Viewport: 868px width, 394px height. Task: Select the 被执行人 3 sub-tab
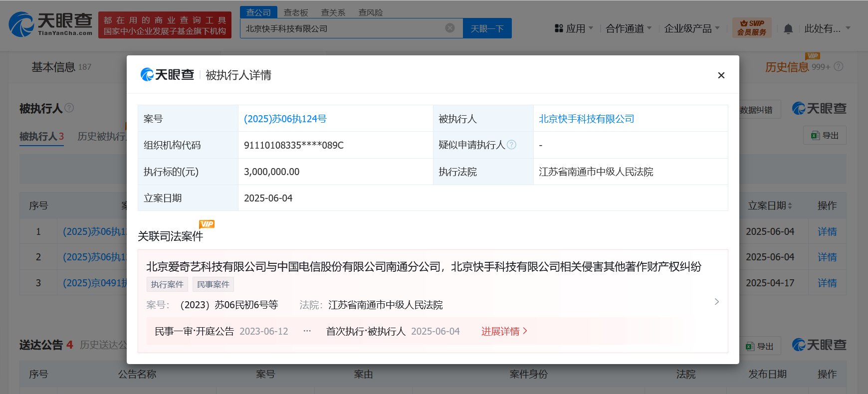(41, 136)
